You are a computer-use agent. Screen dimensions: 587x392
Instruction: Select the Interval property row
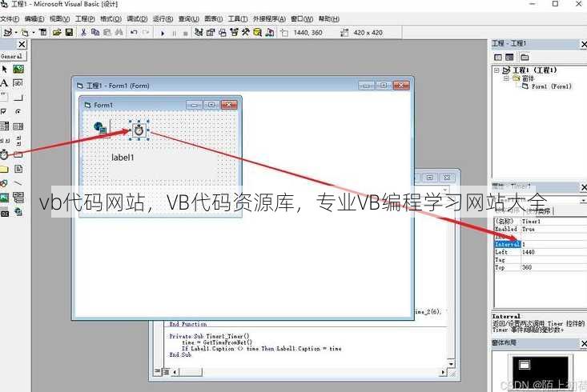541,244
